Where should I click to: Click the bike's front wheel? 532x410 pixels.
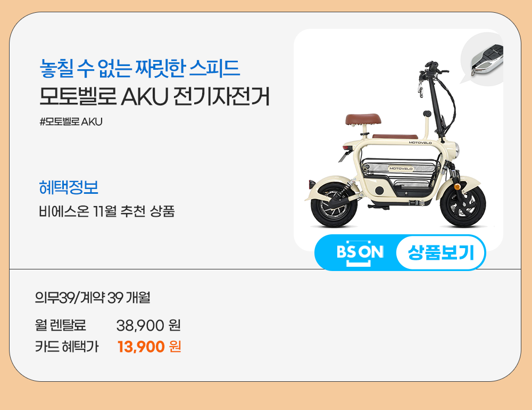[x=463, y=206]
